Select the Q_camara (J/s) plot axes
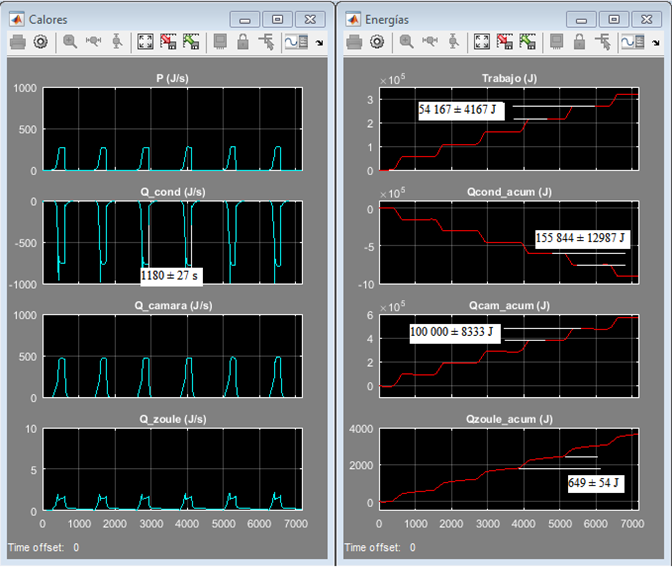 pyautogui.click(x=173, y=356)
